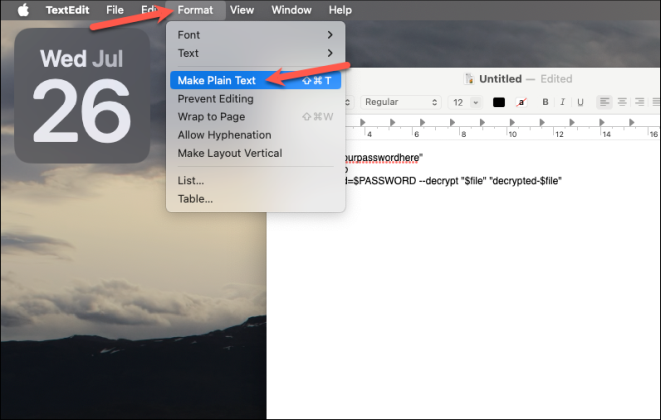Image resolution: width=661 pixels, height=420 pixels.
Task: Click the tab stop marker above ruler 14
Action: tap(602, 122)
